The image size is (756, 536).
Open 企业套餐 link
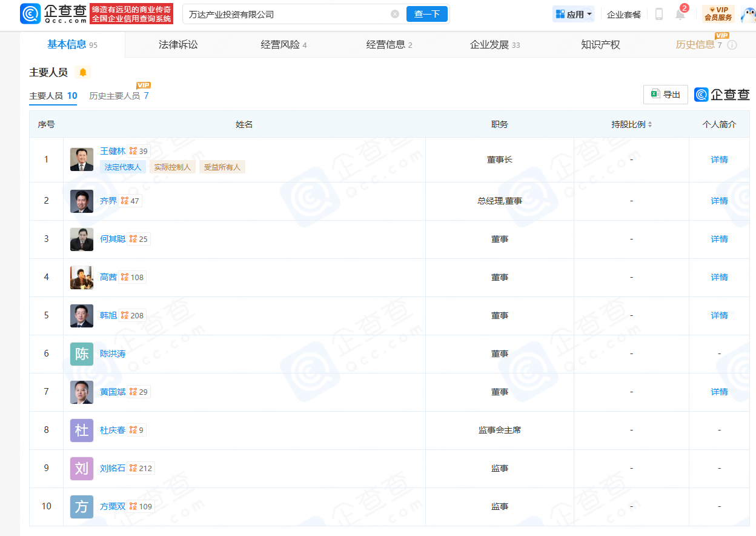point(624,14)
